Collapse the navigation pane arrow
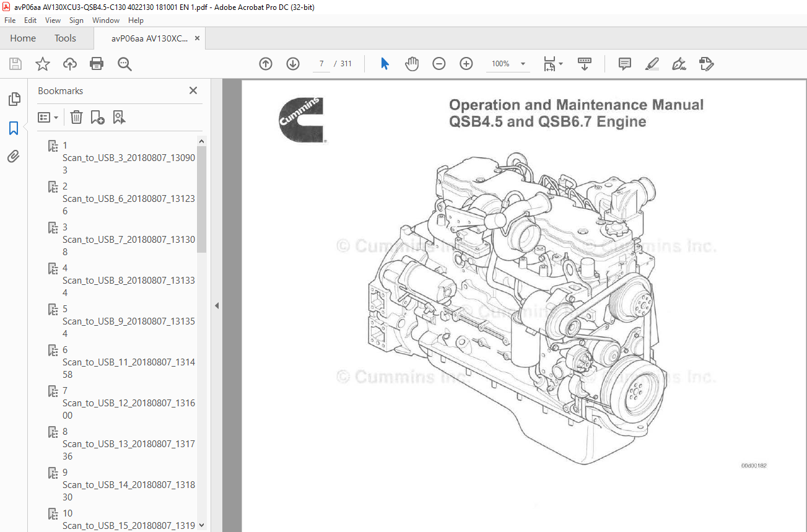Viewport: 807px width, 532px height. pos(217,305)
